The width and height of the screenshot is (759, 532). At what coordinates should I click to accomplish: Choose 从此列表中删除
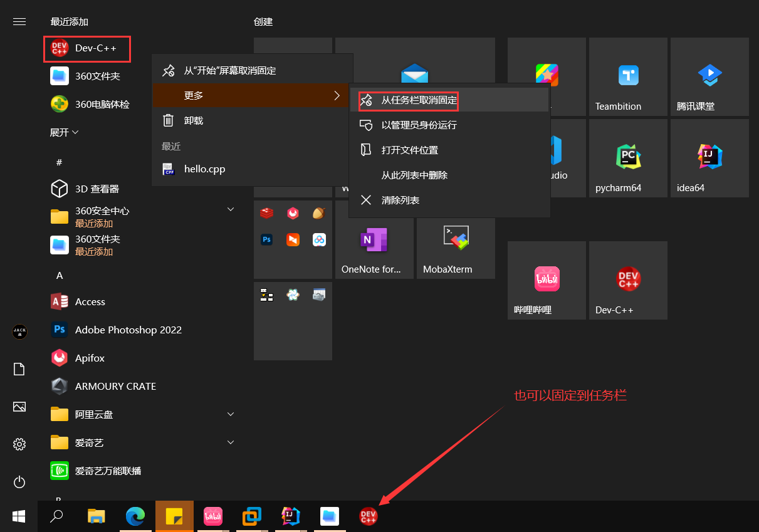pos(449,175)
